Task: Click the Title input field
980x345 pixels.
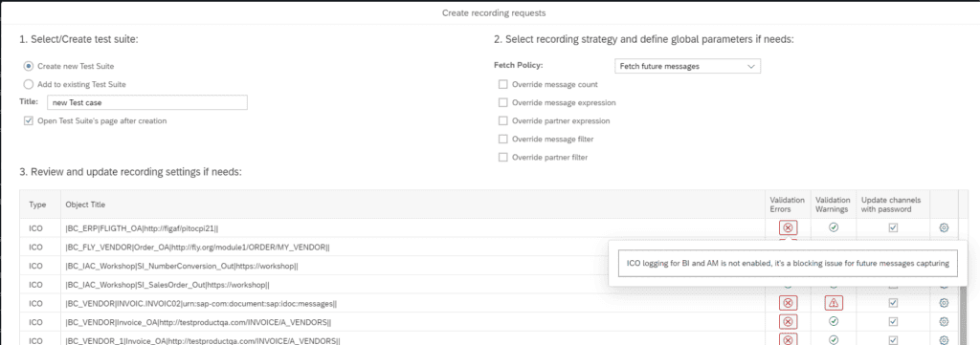Action: click(146, 102)
